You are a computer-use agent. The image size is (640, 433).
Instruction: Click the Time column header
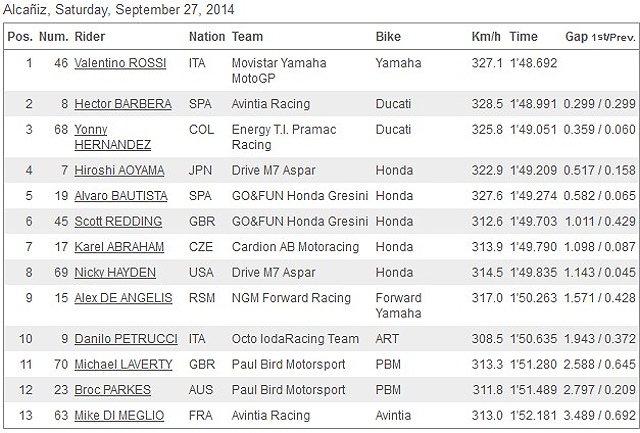tap(523, 37)
